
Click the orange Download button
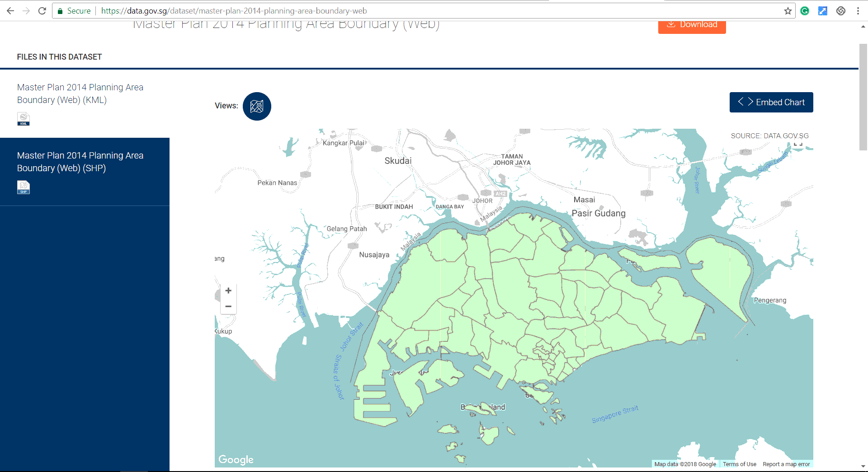click(692, 25)
